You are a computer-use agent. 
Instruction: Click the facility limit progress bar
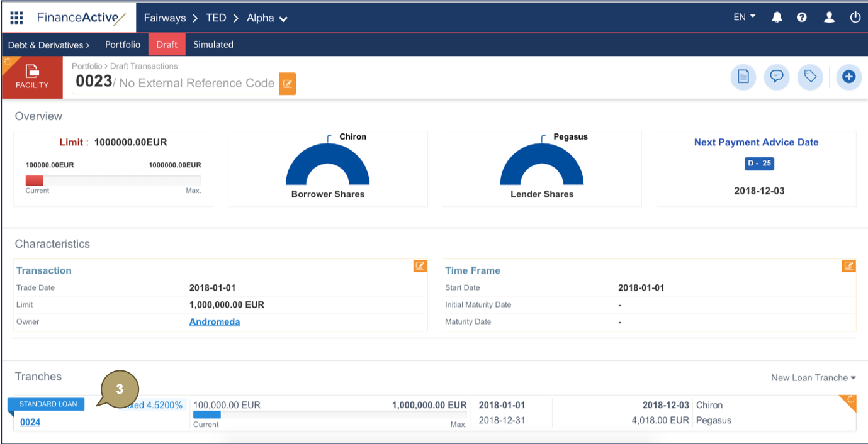113,180
